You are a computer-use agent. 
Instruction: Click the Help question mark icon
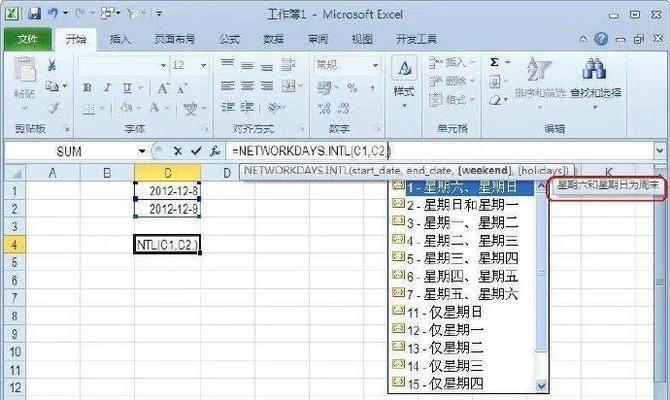coord(601,39)
